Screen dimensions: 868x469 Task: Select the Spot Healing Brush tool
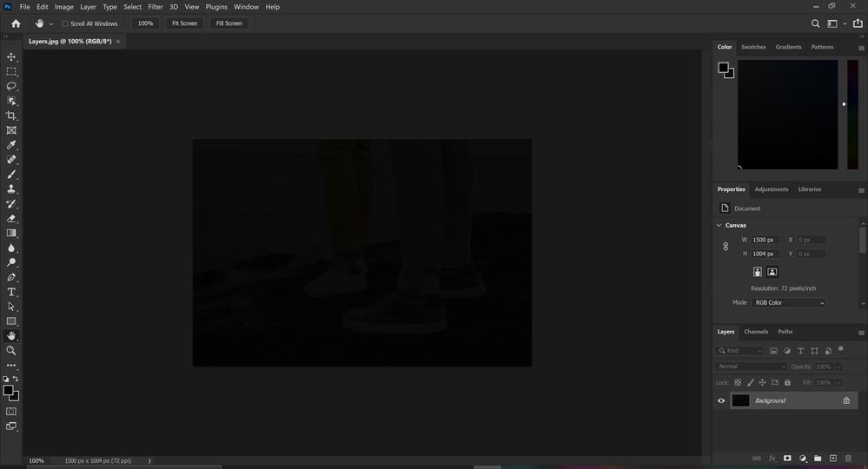click(11, 160)
